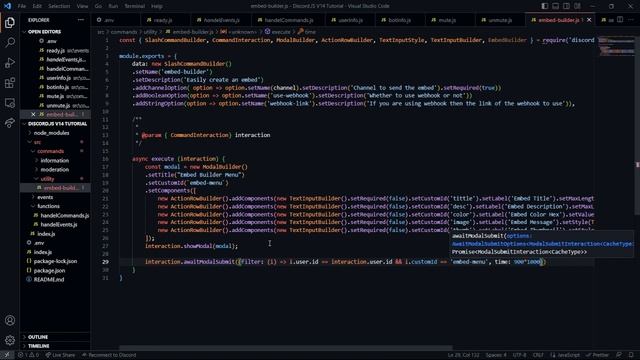Toggle secondary side bar layout icon
The image size is (640, 360).
[567, 6]
